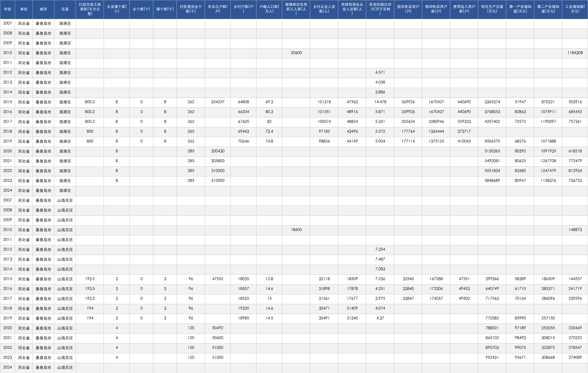
Task: Click the 固定电话用户 column header
Action: (408, 9)
